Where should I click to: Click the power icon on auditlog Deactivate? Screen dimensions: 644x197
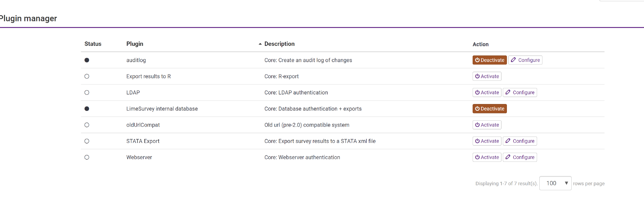click(x=477, y=60)
